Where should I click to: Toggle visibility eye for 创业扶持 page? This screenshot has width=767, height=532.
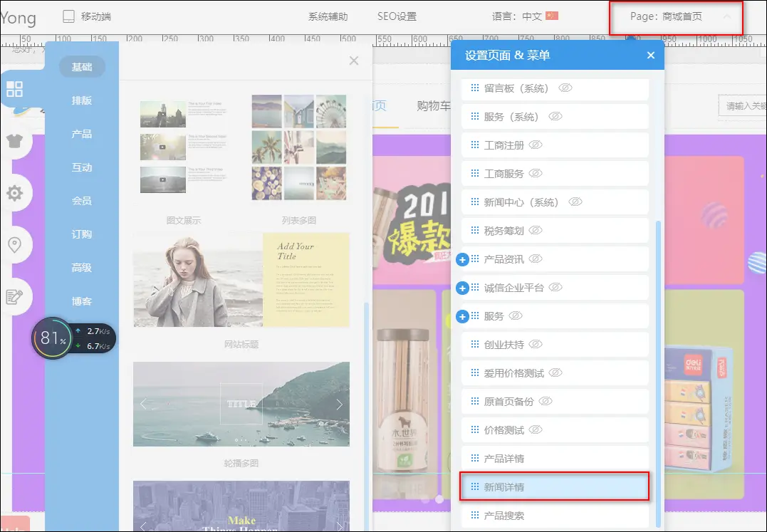tap(536, 345)
